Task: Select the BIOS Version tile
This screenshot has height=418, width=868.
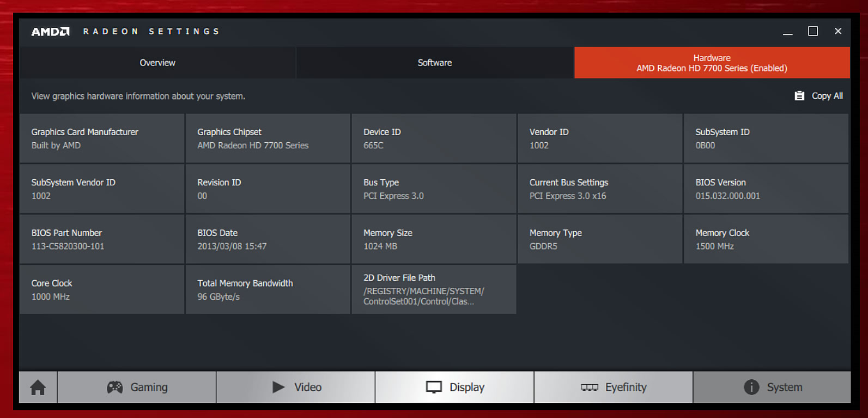Action: click(766, 189)
